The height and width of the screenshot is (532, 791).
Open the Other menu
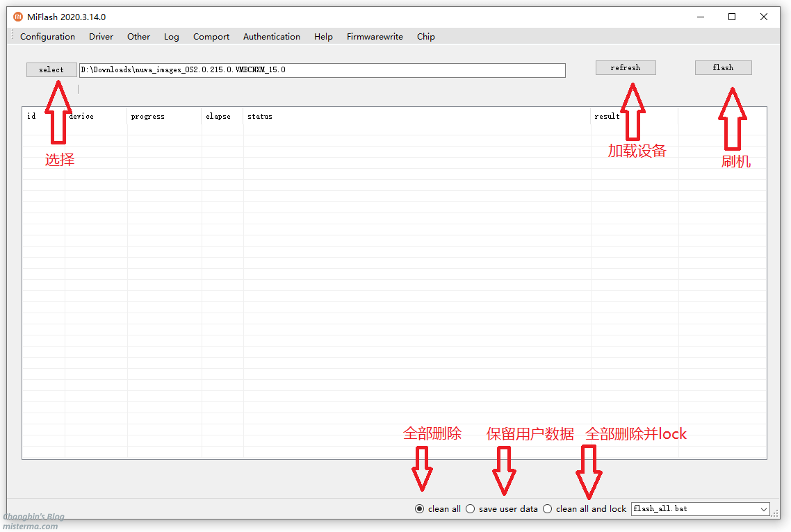click(x=138, y=37)
